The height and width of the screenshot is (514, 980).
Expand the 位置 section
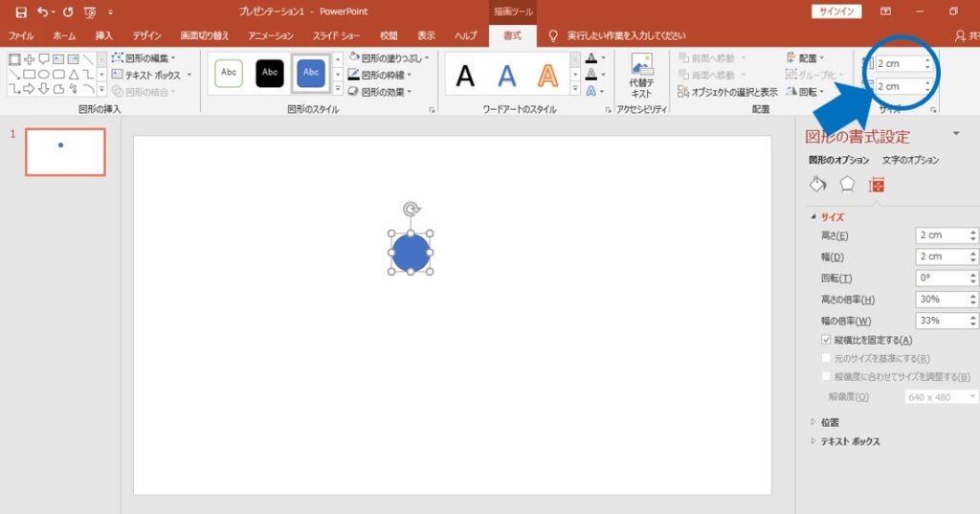829,421
